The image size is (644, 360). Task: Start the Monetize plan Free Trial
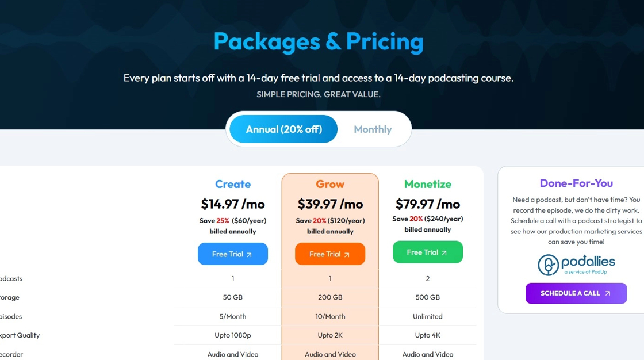tap(428, 252)
